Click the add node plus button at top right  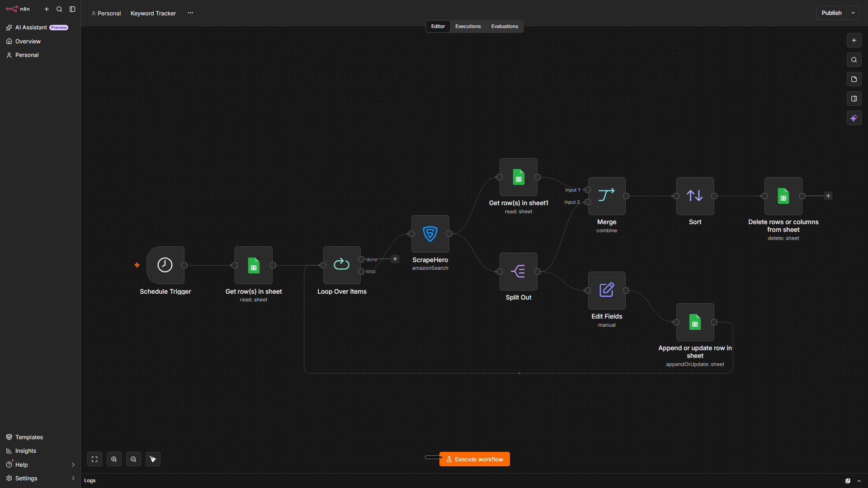pos(854,40)
